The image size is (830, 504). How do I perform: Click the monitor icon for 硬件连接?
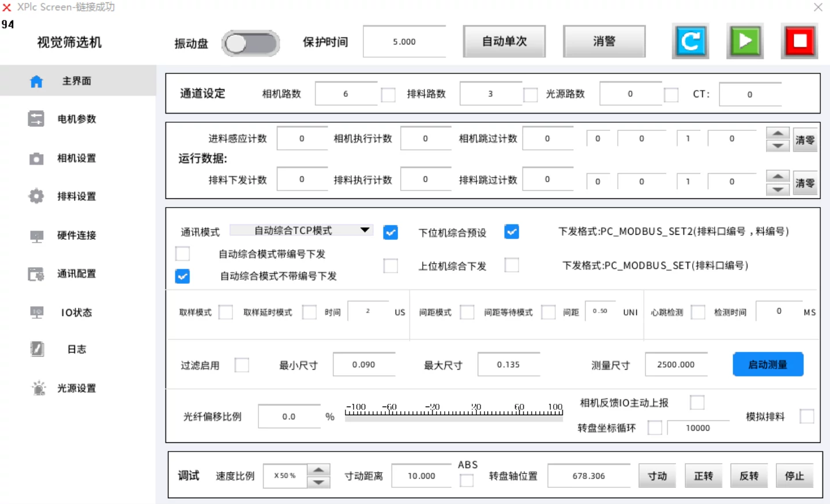[36, 235]
